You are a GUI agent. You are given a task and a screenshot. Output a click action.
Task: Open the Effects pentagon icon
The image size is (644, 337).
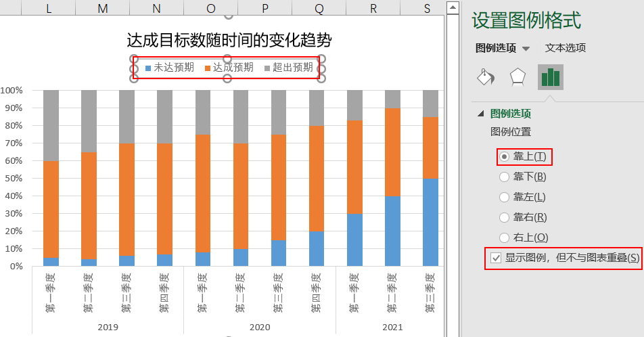[x=517, y=77]
